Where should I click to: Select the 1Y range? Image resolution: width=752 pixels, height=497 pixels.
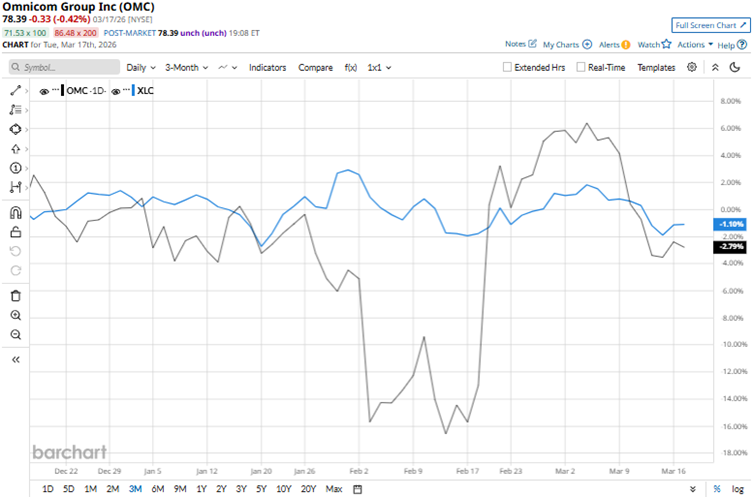pyautogui.click(x=201, y=489)
